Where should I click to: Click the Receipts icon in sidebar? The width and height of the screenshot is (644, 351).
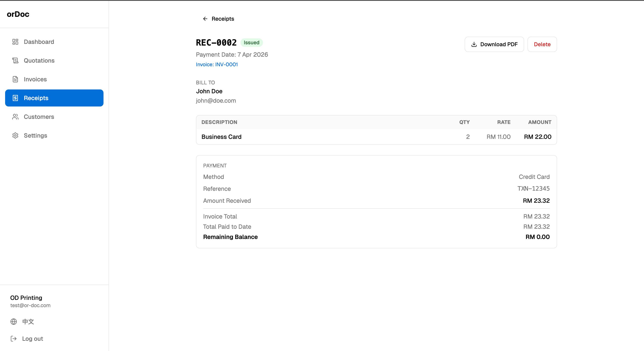tap(15, 98)
